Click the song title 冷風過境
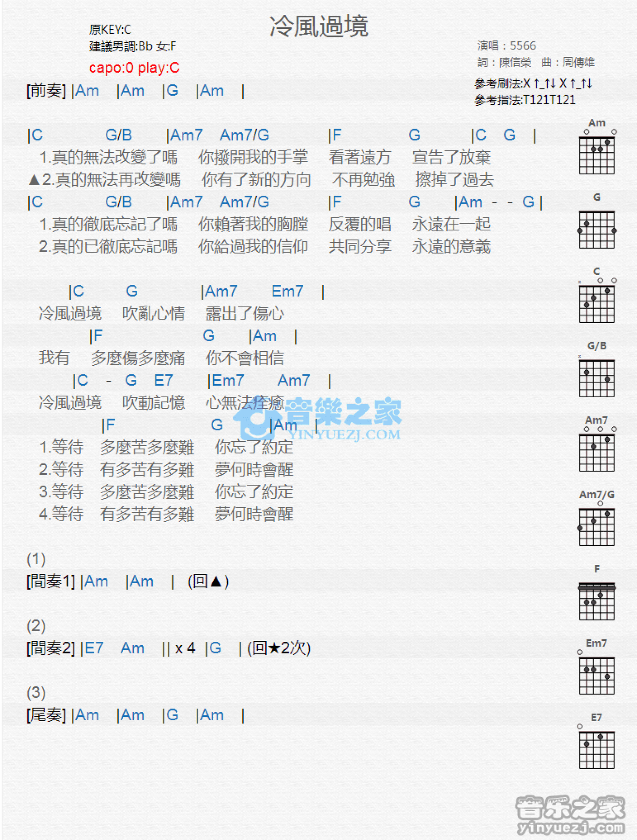The width and height of the screenshot is (637, 840). tap(318, 26)
